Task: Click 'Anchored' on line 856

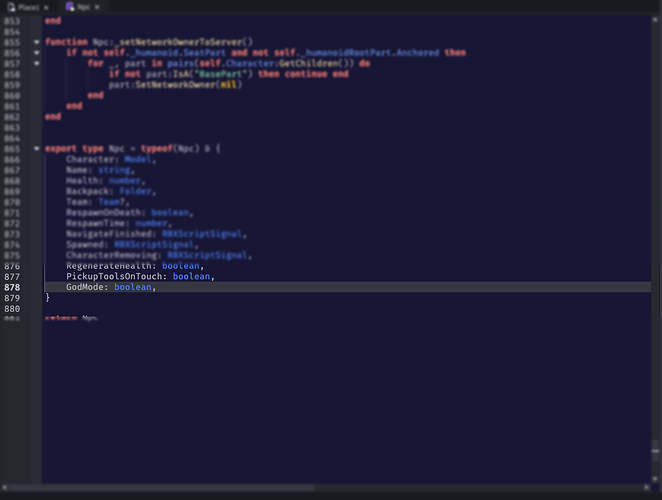Action: click(x=418, y=53)
